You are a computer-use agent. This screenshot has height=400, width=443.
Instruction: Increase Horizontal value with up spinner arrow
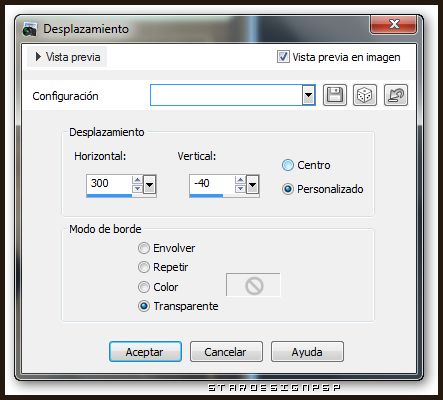tap(137, 180)
